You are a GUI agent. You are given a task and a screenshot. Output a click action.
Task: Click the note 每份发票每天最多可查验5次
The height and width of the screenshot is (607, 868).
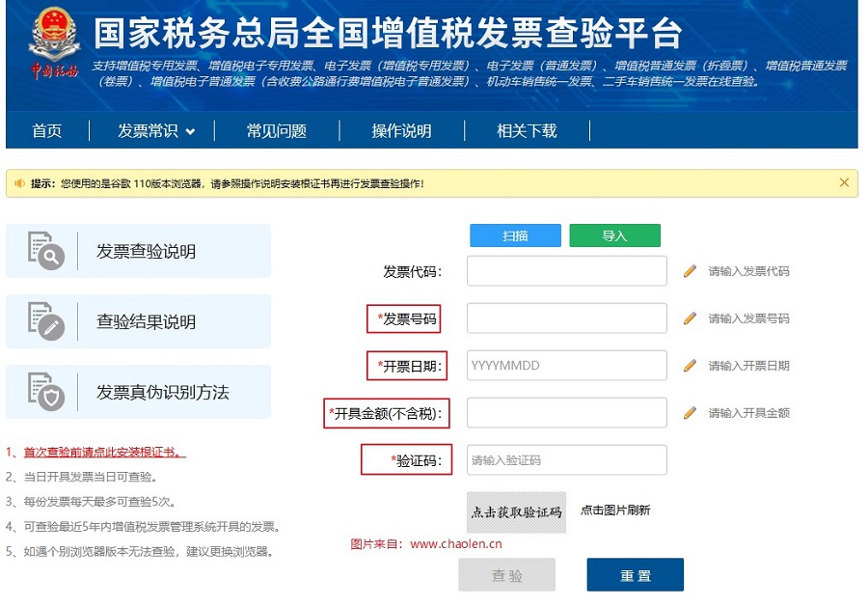tap(92, 502)
